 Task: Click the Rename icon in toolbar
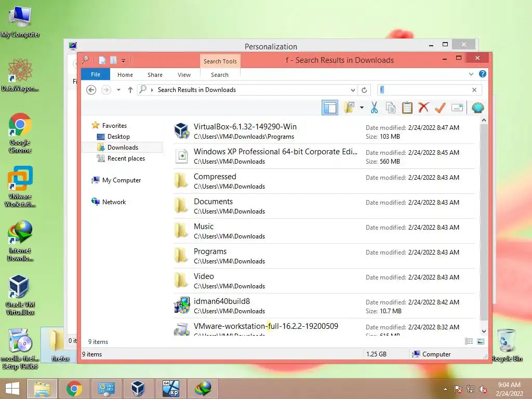click(457, 108)
